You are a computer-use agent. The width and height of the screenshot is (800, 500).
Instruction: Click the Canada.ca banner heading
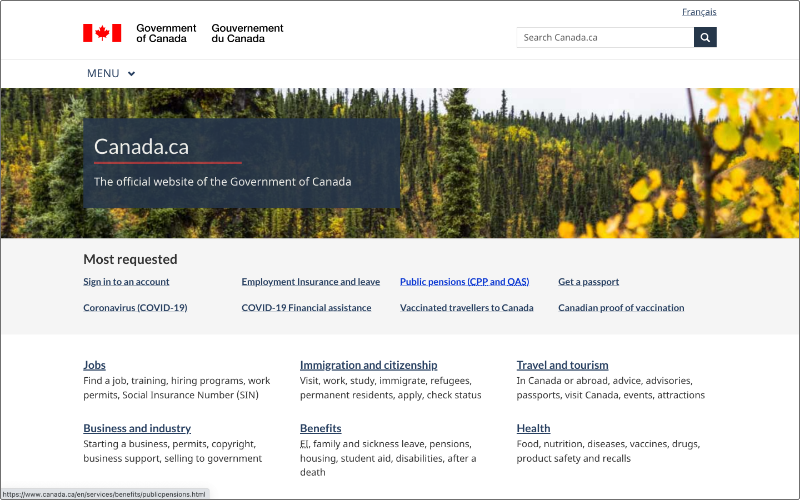[141, 147]
